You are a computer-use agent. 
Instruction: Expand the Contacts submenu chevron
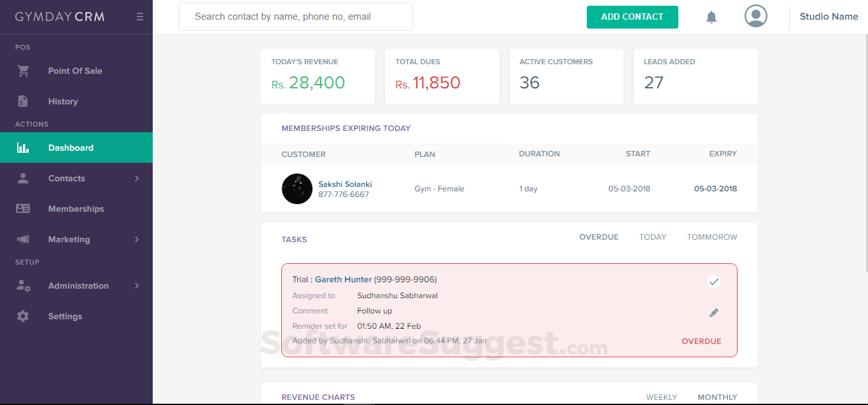pos(137,179)
